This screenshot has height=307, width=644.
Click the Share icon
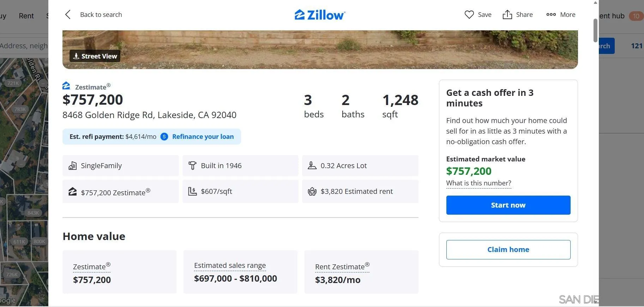click(x=507, y=14)
